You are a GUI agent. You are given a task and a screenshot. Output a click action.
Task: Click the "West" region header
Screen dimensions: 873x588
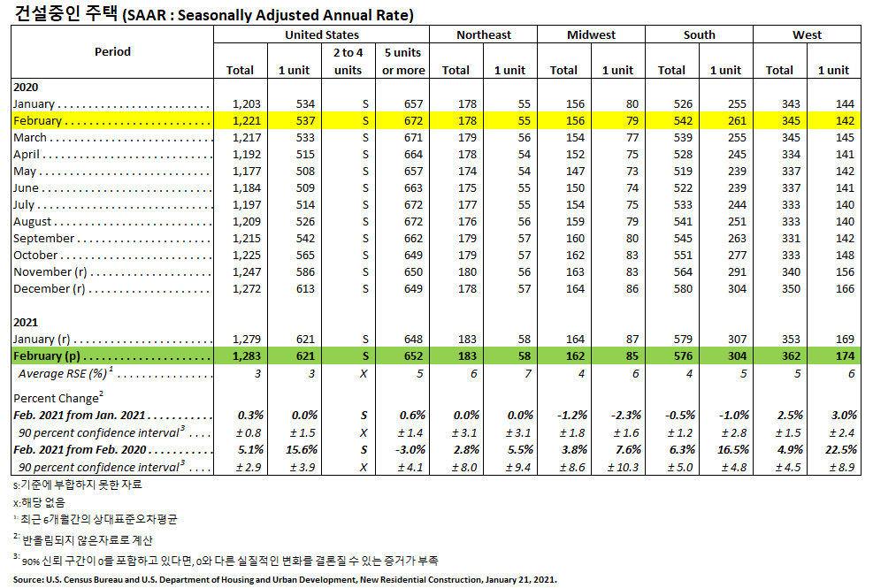(x=807, y=34)
